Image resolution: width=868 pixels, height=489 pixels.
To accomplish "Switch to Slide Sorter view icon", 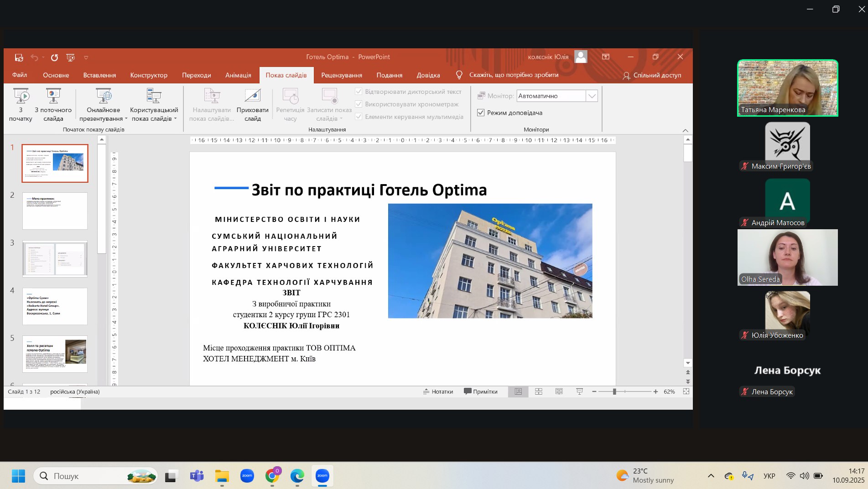I will 539,391.
